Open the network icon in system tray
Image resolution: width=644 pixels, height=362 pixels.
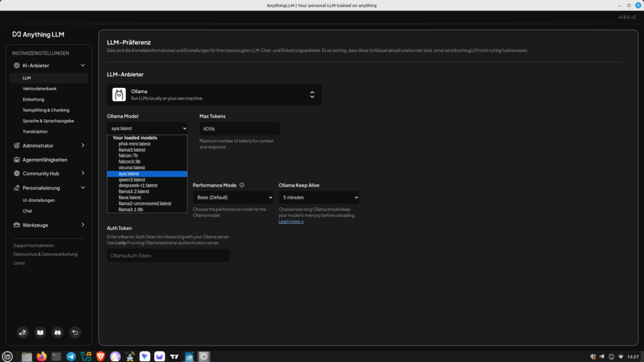click(x=621, y=357)
